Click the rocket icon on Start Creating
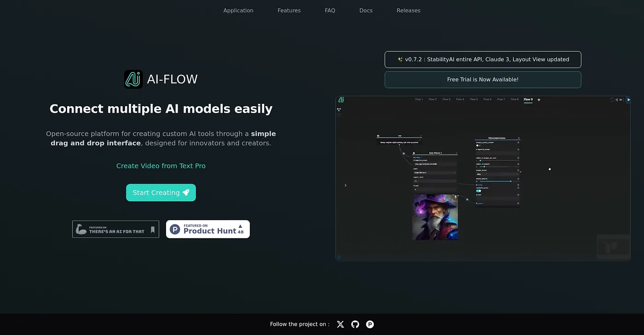The height and width of the screenshot is (335, 644). click(186, 193)
